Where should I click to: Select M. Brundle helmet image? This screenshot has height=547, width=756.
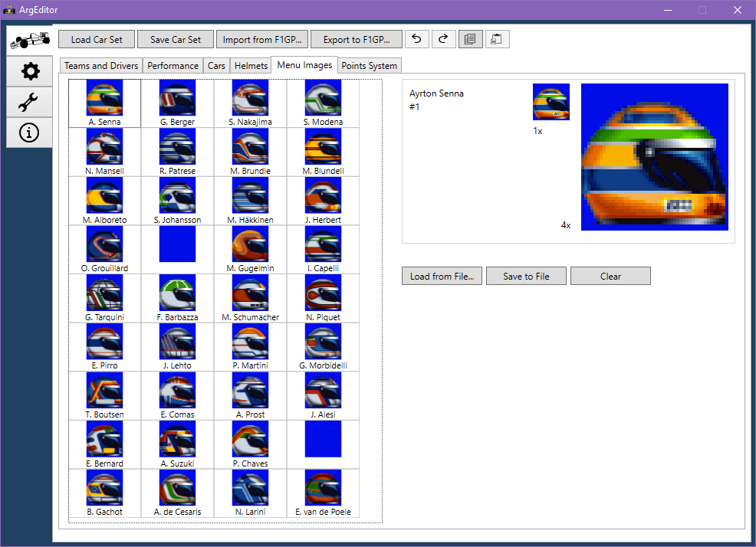[x=250, y=146]
